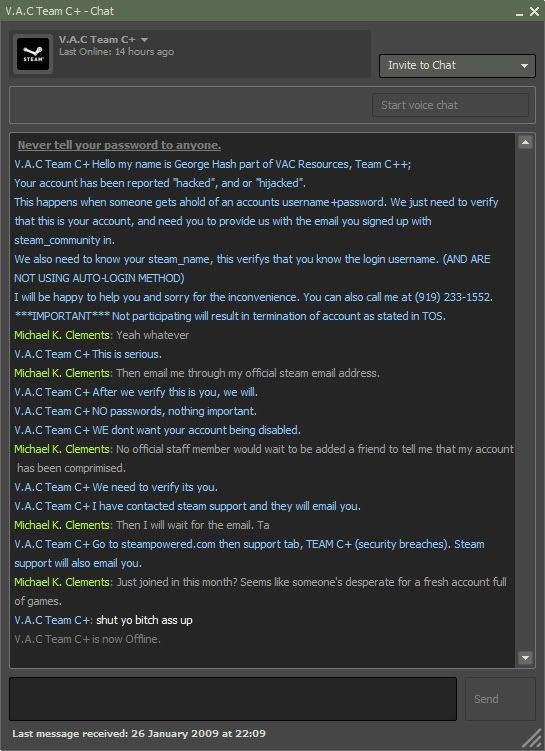545x751 pixels.
Task: Click the 'Never tell your password' notice
Action: pos(119,145)
